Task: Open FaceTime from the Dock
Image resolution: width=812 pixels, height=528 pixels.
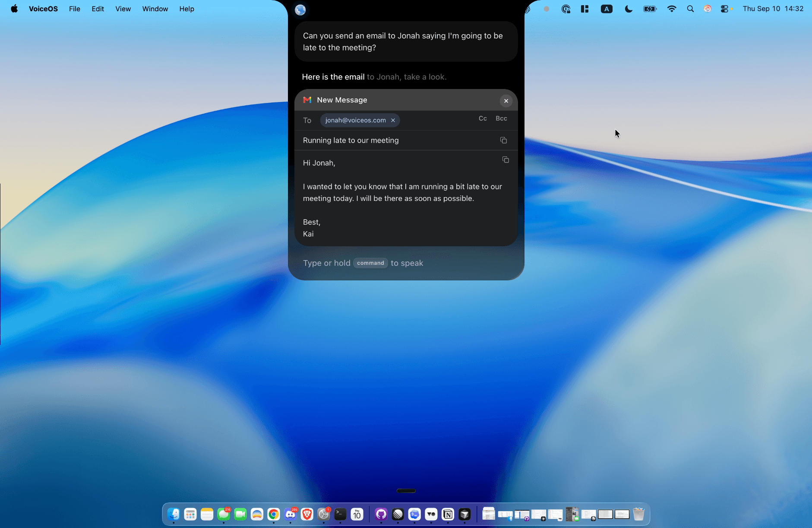Action: [240, 514]
